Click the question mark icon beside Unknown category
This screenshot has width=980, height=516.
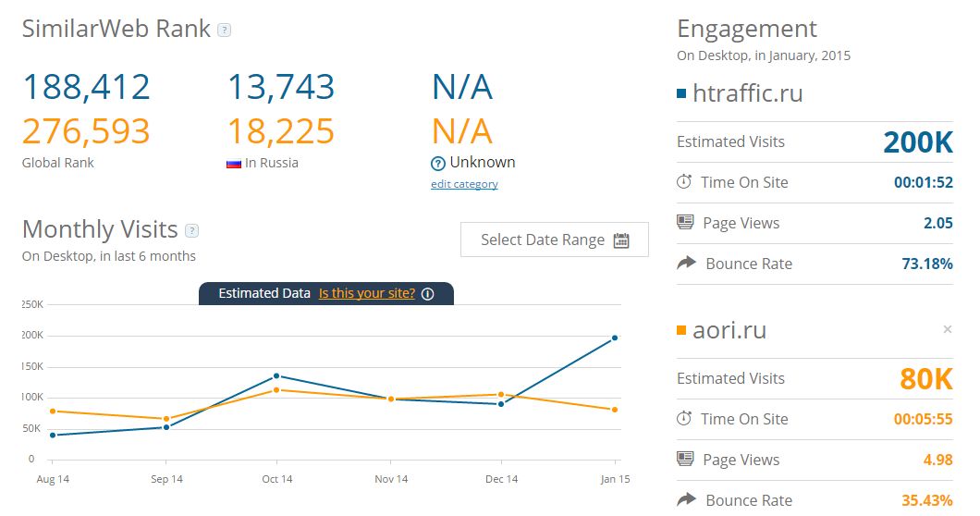[x=438, y=164]
